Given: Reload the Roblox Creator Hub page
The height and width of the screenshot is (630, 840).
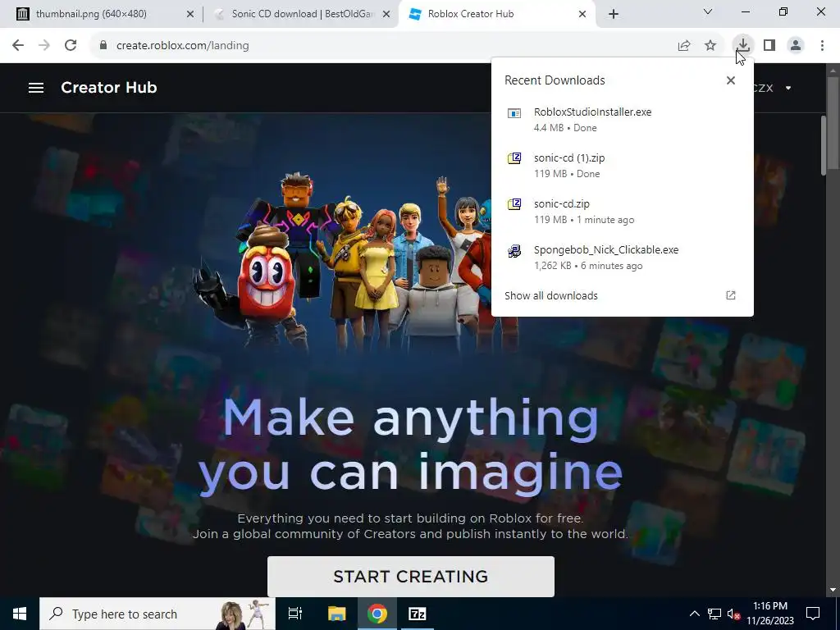Looking at the screenshot, I should pyautogui.click(x=71, y=46).
